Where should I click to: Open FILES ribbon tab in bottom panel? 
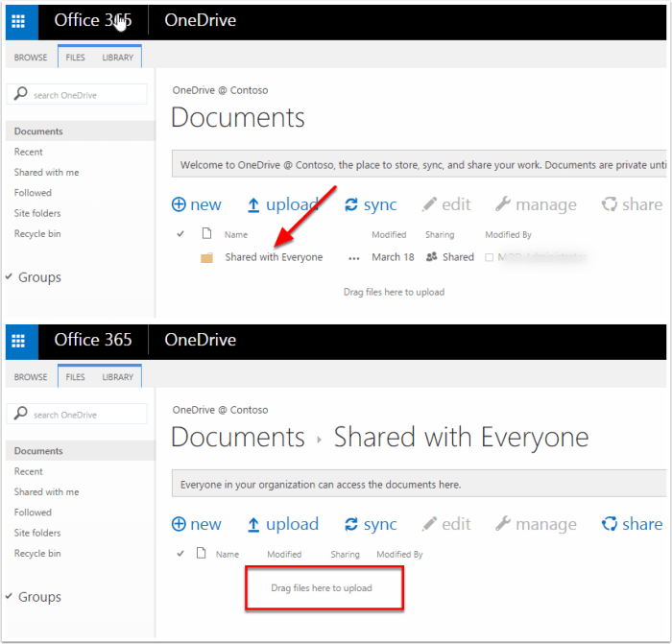(x=76, y=377)
